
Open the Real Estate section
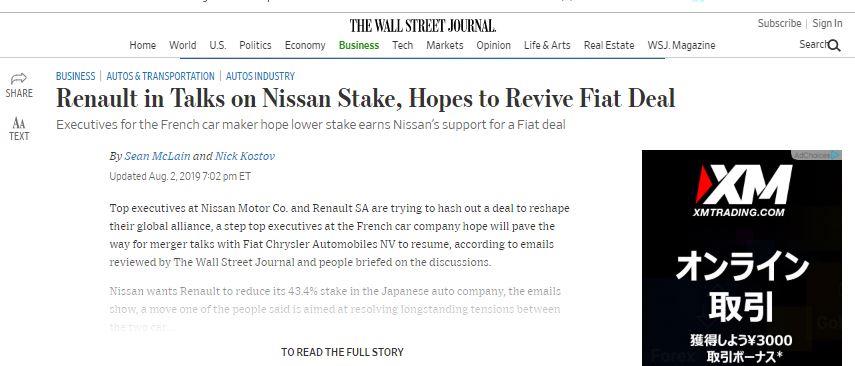609,45
